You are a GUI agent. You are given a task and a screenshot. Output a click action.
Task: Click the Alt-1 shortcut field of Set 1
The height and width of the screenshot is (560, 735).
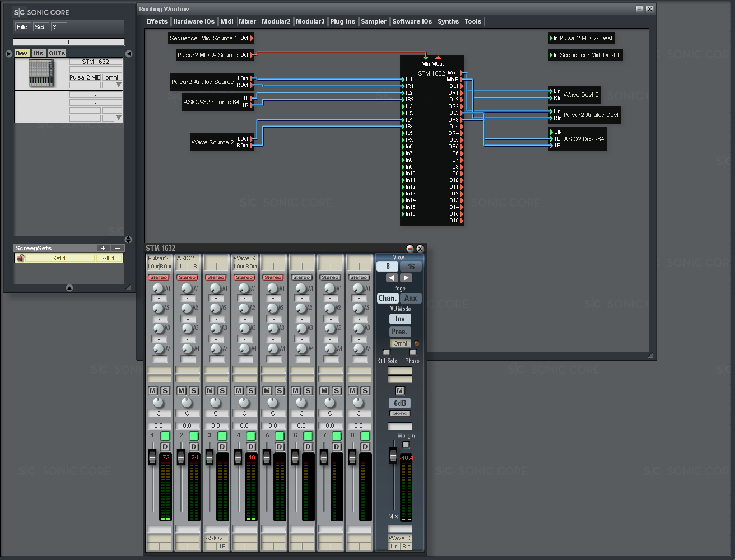click(109, 258)
